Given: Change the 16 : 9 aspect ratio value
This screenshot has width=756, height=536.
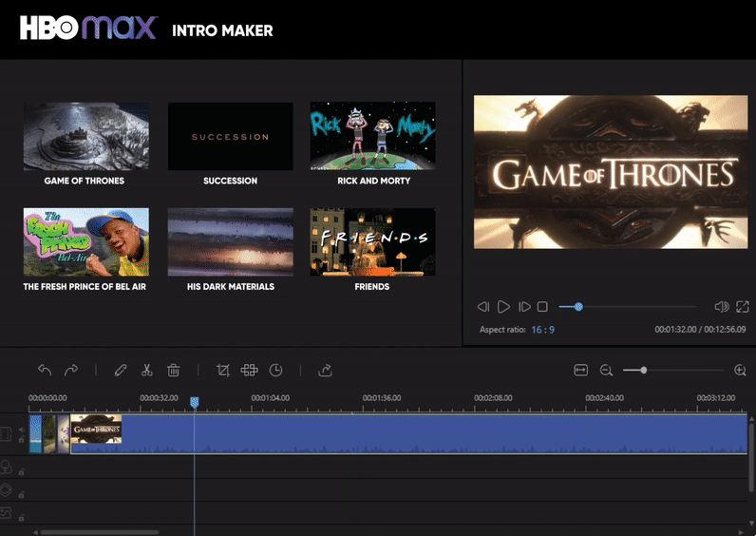Looking at the screenshot, I should click(x=543, y=330).
